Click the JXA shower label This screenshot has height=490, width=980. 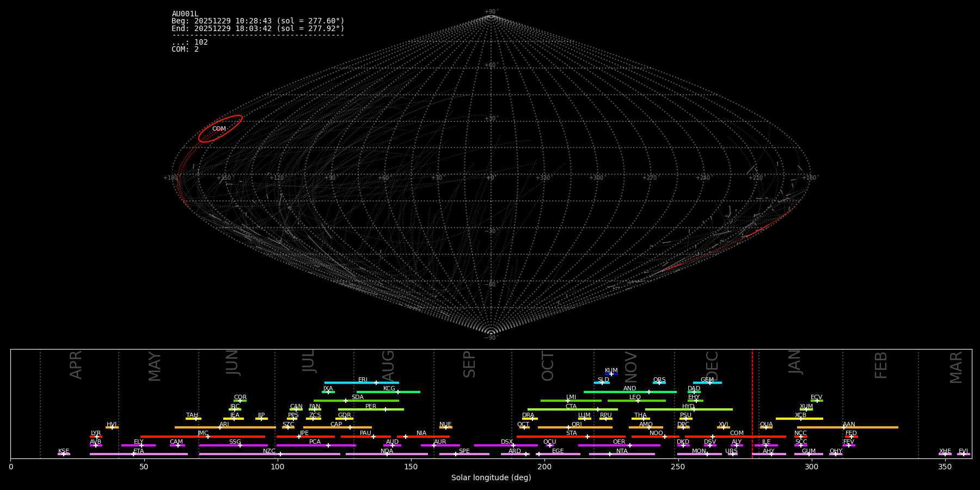(x=328, y=389)
